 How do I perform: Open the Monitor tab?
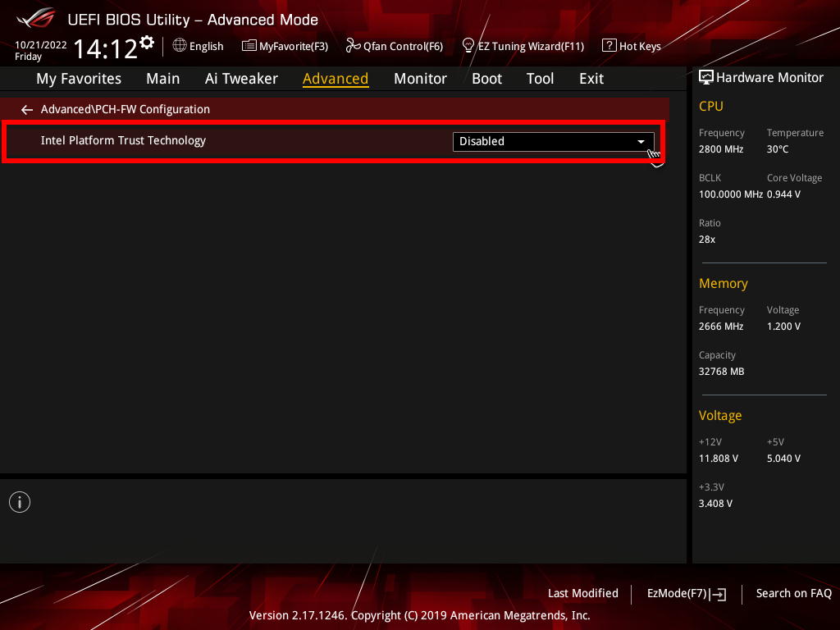click(420, 79)
